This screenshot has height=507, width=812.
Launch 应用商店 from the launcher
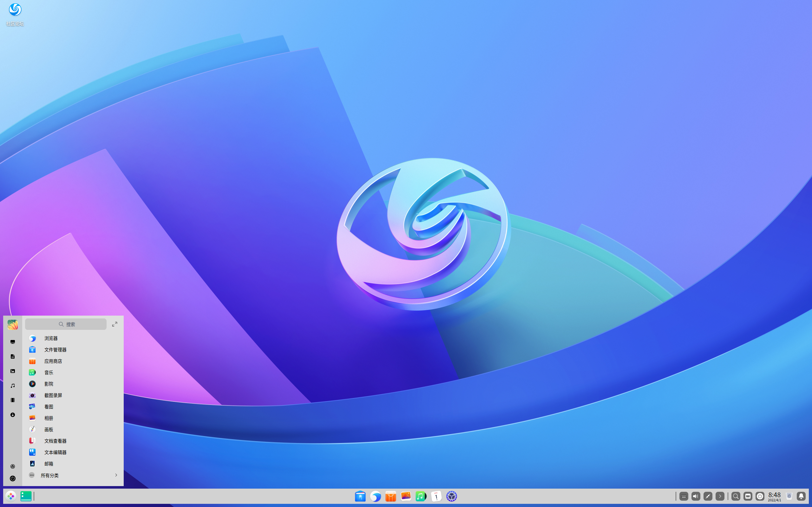[53, 361]
